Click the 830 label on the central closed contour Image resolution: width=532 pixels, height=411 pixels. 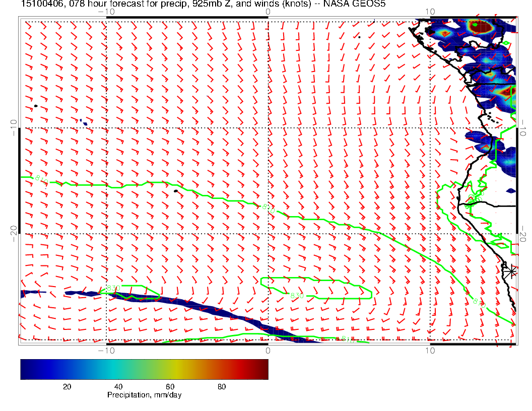point(297,296)
